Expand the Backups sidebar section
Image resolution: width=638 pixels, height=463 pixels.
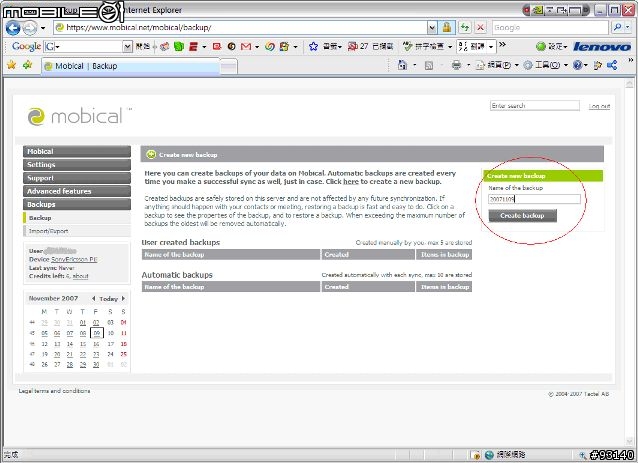click(x=77, y=205)
